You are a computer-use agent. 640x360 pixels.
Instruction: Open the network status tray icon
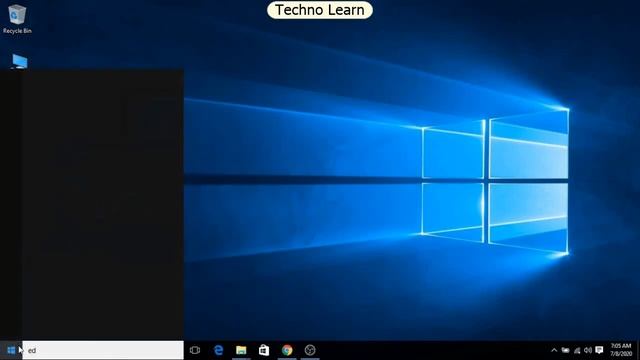coord(577,350)
